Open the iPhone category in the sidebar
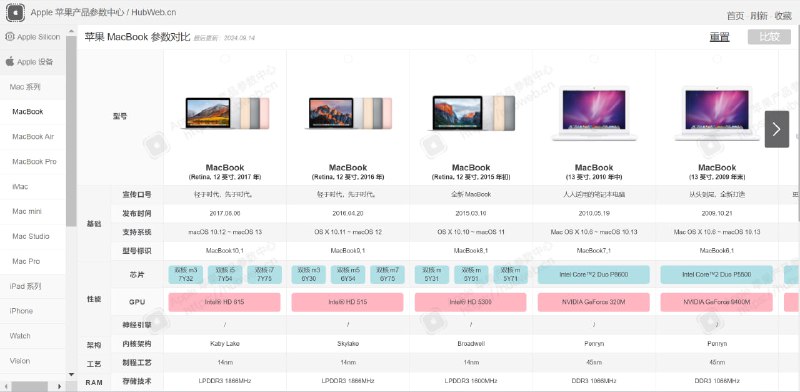Image resolution: width=800 pixels, height=392 pixels. 33,311
